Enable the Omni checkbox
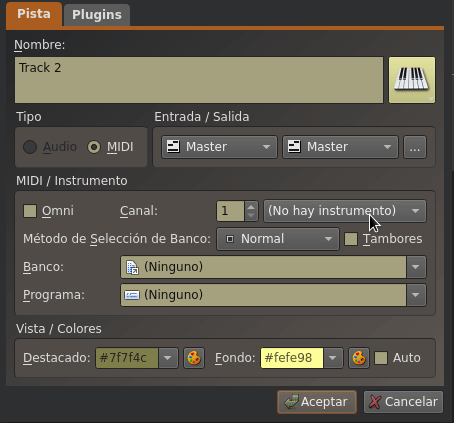Viewport: 454px width, 423px height. tap(30, 211)
